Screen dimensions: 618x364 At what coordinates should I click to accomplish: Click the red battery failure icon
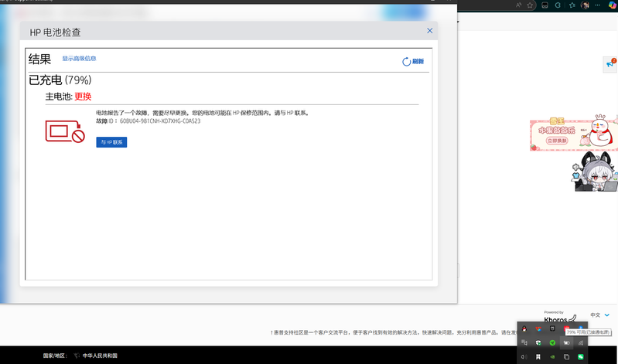pos(65,131)
